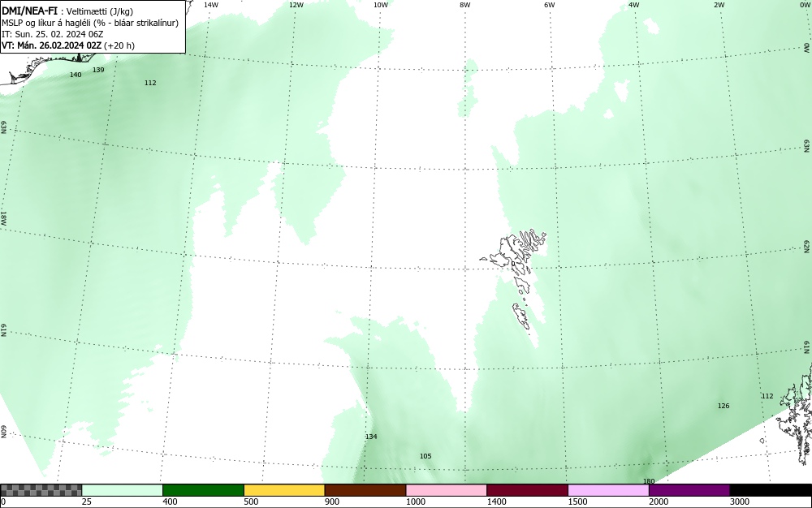Click the DMI/NEA-FI title text
The image size is (812, 508).
click(x=29, y=11)
